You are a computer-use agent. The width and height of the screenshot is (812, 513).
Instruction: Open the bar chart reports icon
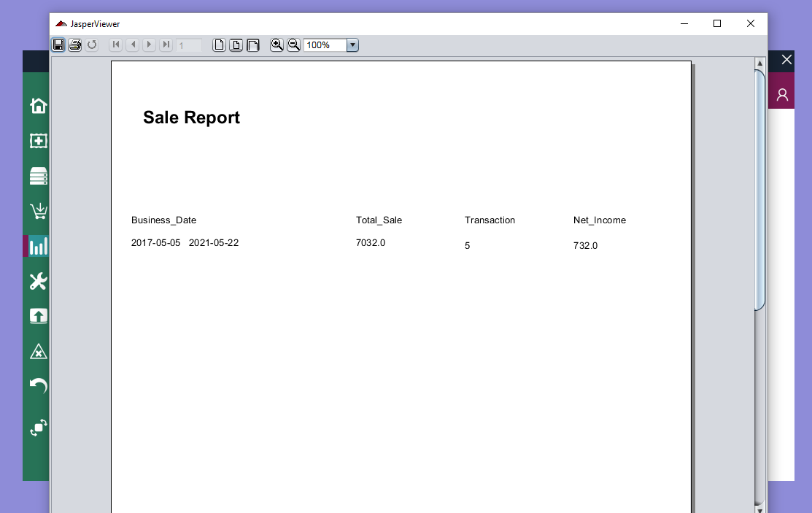pyautogui.click(x=36, y=246)
